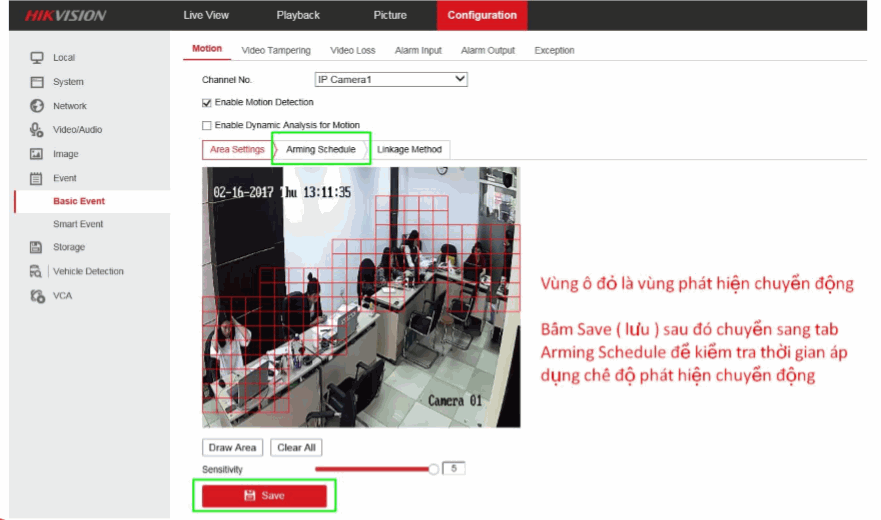Open the Linkage Method tab
The image size is (881, 520).
(409, 149)
